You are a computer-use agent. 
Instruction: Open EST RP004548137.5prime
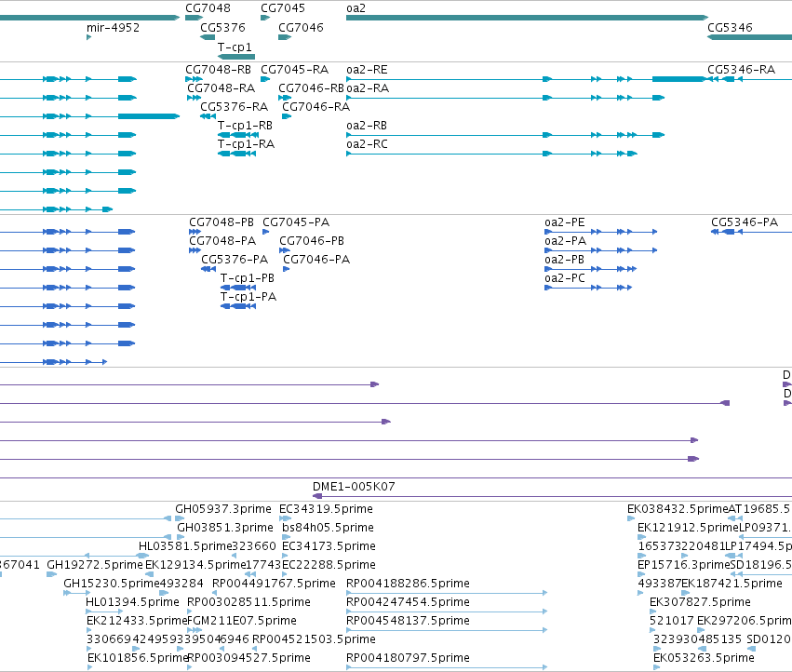click(x=409, y=621)
